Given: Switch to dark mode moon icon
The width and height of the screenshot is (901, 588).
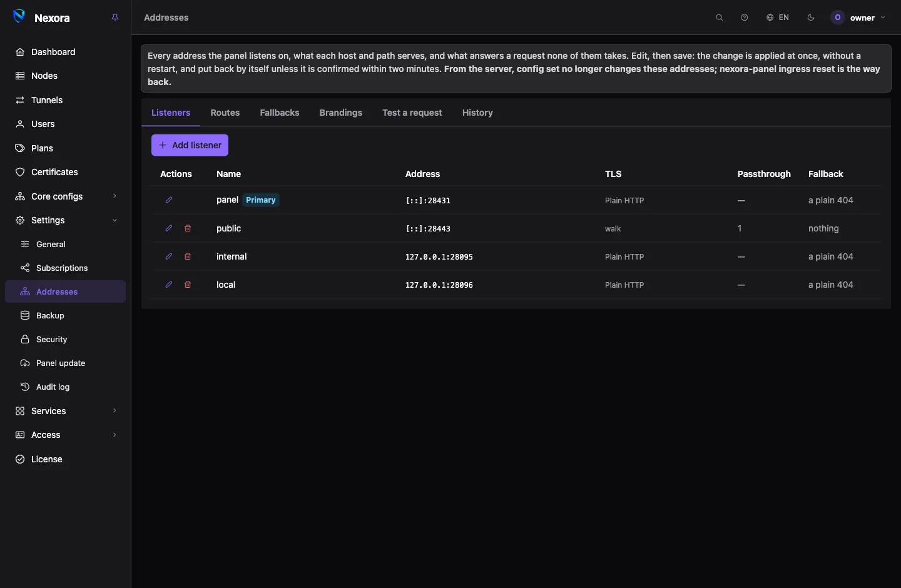Looking at the screenshot, I should point(811,18).
